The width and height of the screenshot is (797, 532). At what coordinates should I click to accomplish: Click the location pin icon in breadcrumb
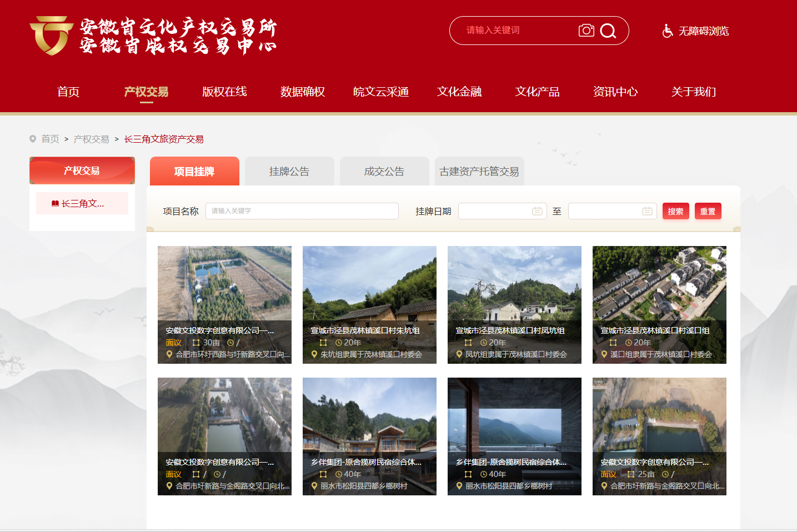point(33,139)
